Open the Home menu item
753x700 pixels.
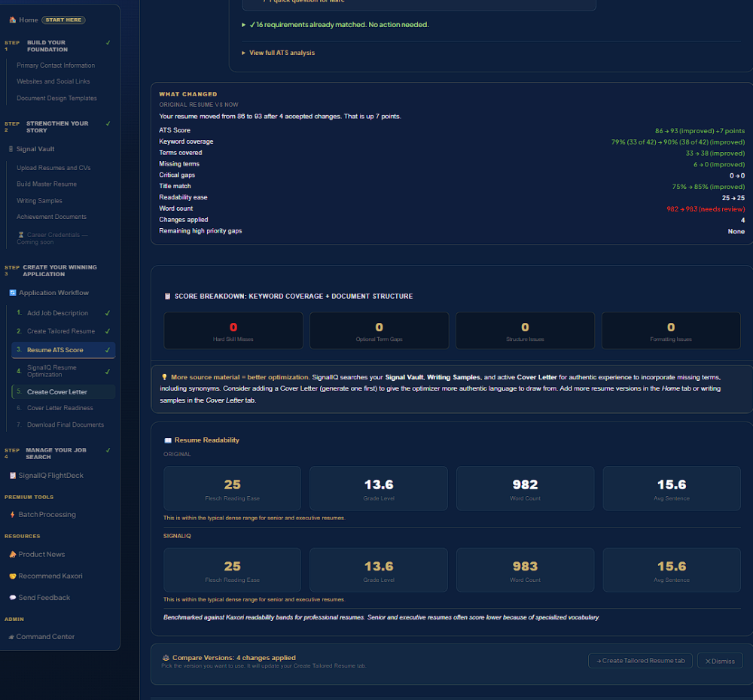29,20
